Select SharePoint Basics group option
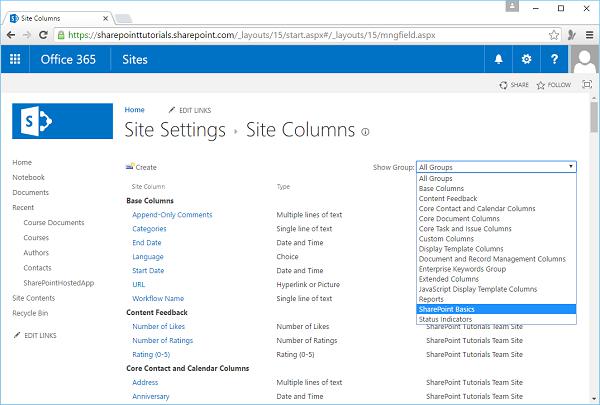This screenshot has width=600, height=405. pyautogui.click(x=496, y=309)
